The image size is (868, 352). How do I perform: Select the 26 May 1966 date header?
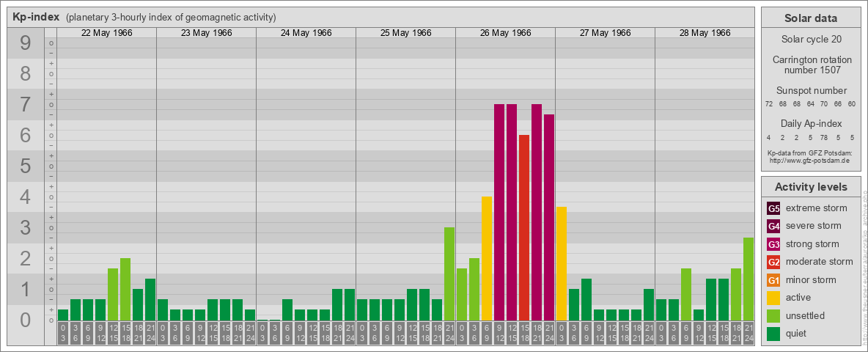pos(505,33)
